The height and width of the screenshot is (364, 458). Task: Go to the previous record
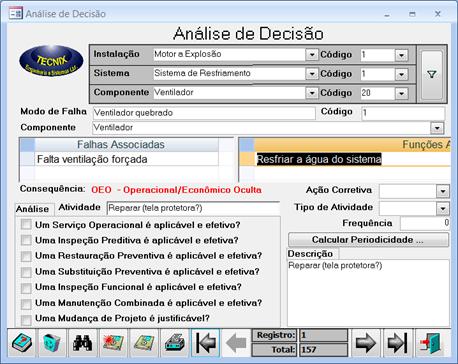click(x=236, y=343)
